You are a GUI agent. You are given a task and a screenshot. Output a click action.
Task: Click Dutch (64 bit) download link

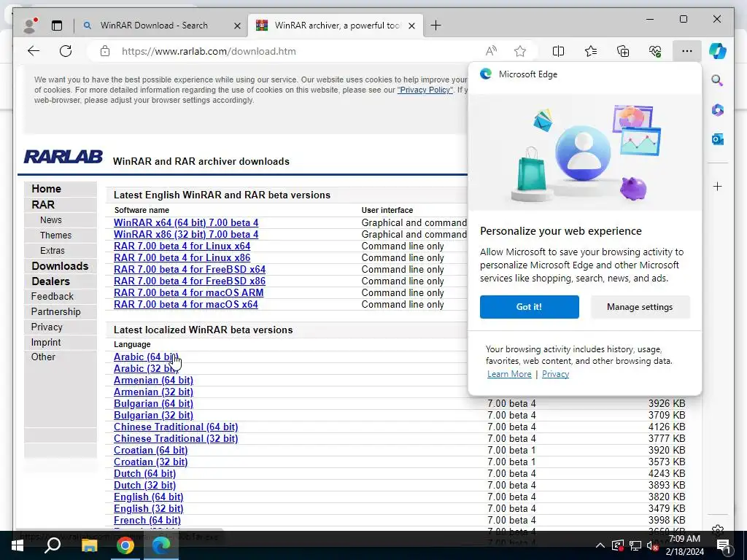click(145, 473)
